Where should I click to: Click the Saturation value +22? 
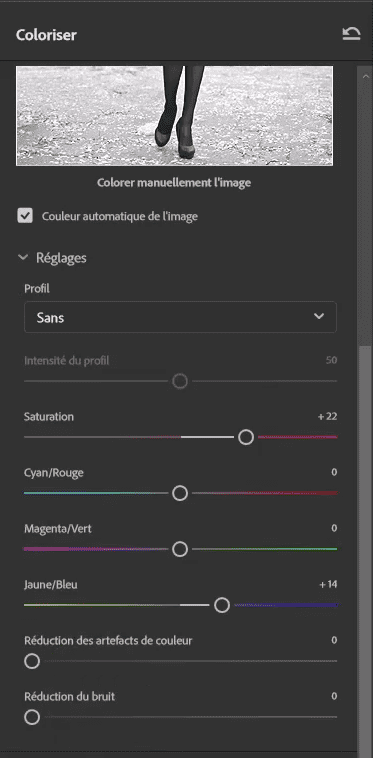pyautogui.click(x=327, y=417)
